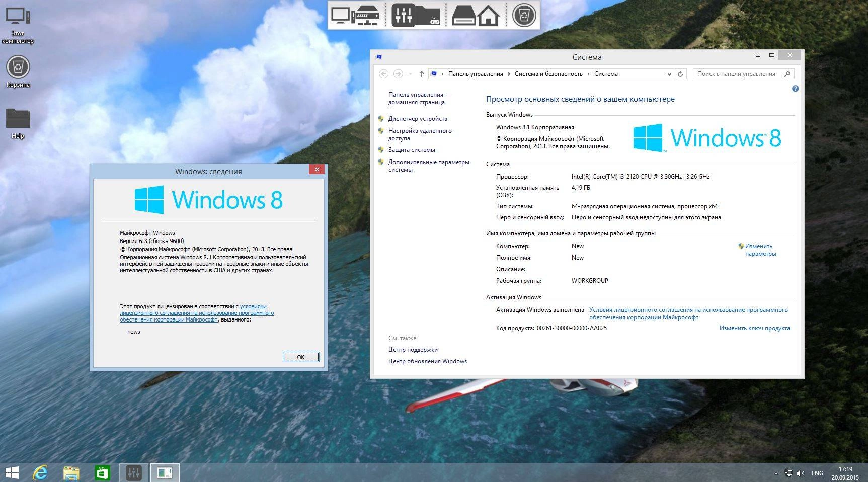Select the "Этот компьютер" desktop icon

[18, 25]
